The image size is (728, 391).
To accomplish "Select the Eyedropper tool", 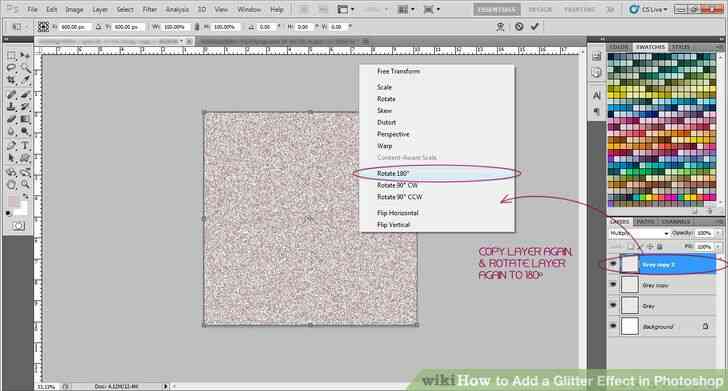I will (25, 80).
